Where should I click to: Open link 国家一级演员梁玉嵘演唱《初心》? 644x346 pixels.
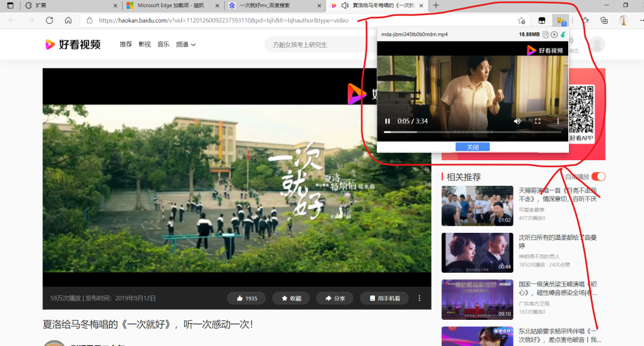(x=558, y=288)
